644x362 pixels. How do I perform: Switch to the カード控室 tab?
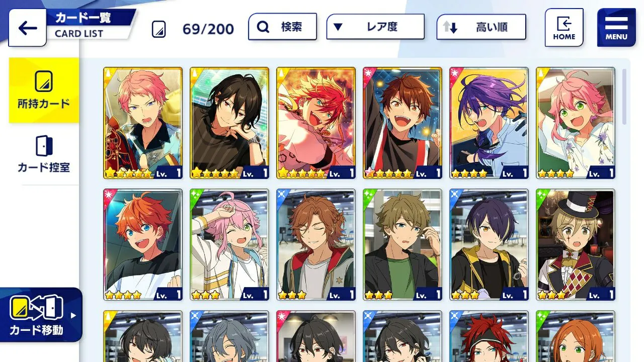click(x=44, y=154)
